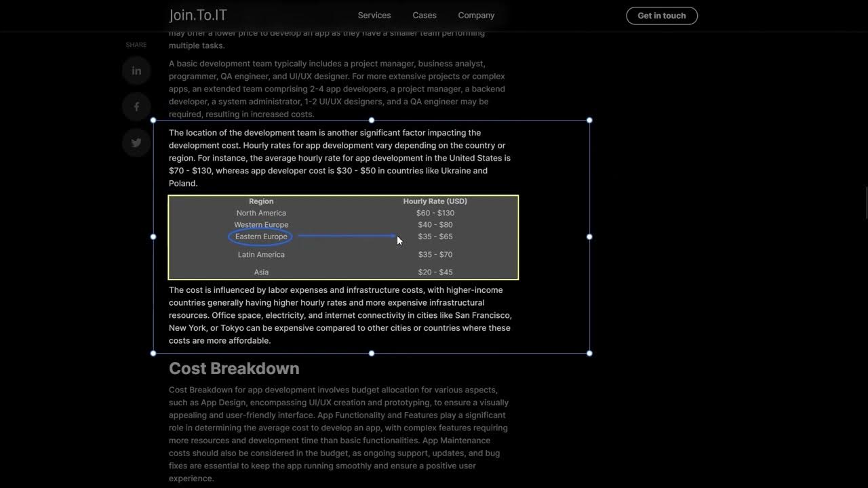Share the article on LinkedIn
This screenshot has width=868, height=488.
point(136,70)
